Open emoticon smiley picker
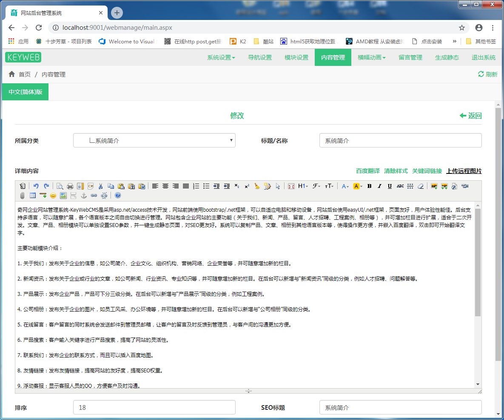504x420 pixels. point(53,196)
